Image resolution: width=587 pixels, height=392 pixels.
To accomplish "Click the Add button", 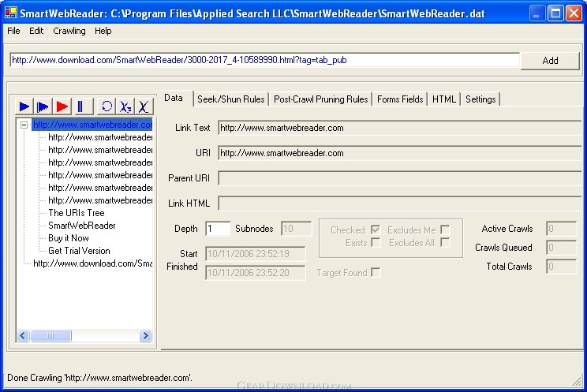I will click(550, 61).
